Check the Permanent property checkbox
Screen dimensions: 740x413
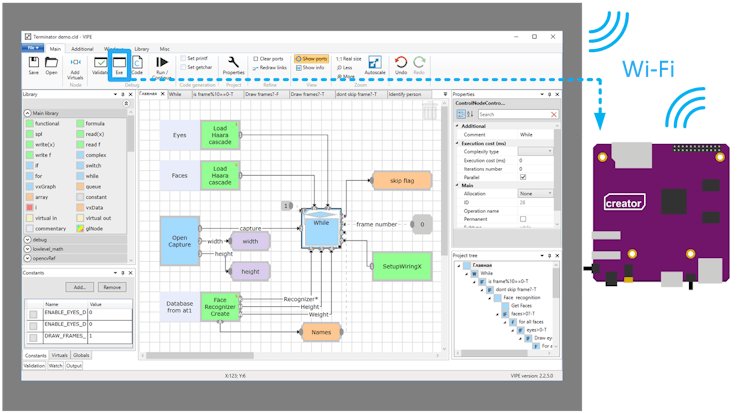523,219
